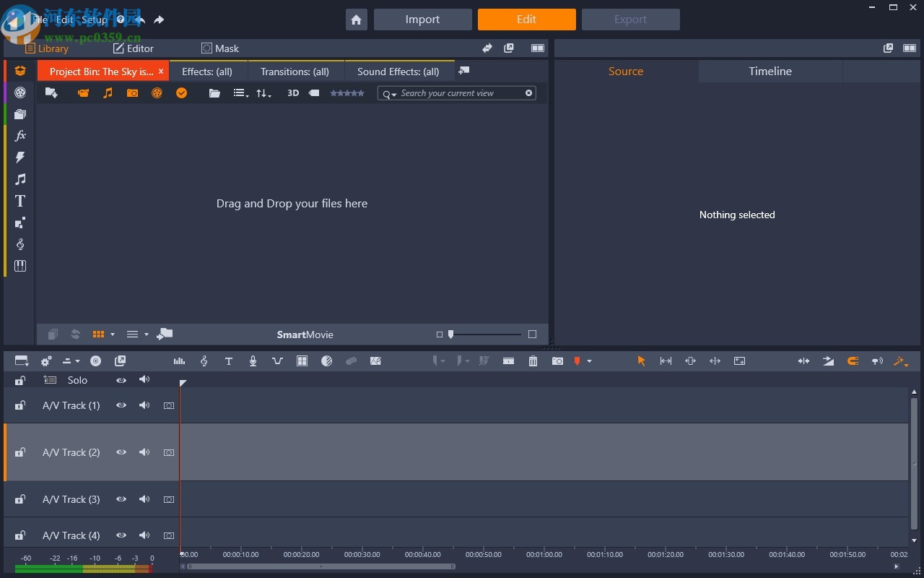924x578 pixels.
Task: Take a snapshot with the camera icon
Action: pos(557,361)
